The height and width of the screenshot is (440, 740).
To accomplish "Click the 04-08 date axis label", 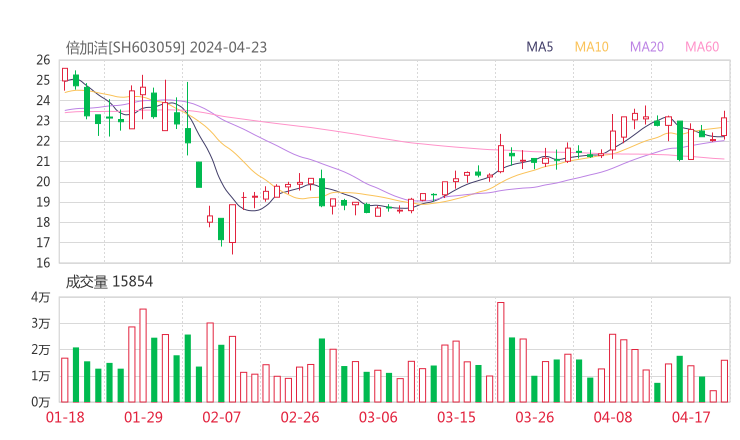I will coord(613,417).
